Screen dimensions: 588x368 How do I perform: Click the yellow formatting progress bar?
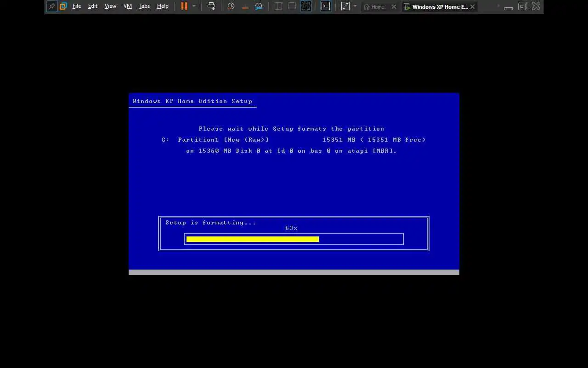pyautogui.click(x=253, y=239)
